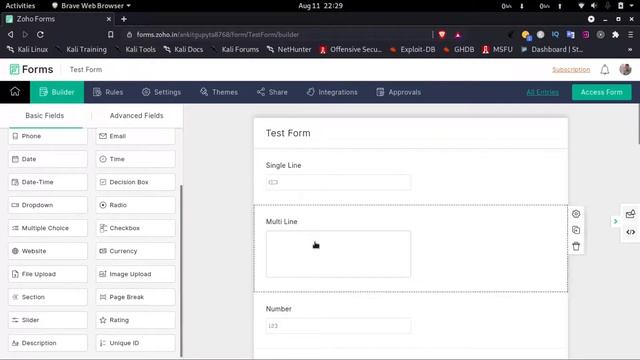Switch to the Basic Fields tab
This screenshot has width=640, height=360.
click(45, 116)
